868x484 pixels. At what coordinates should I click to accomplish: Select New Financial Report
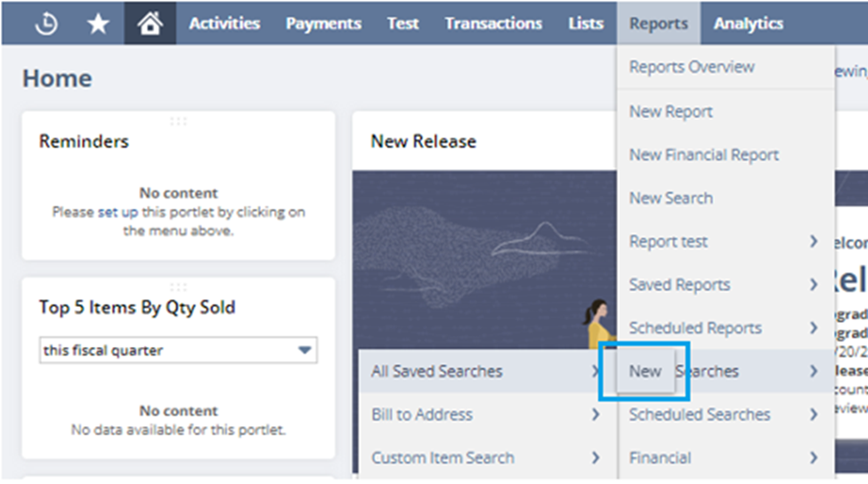pyautogui.click(x=704, y=155)
